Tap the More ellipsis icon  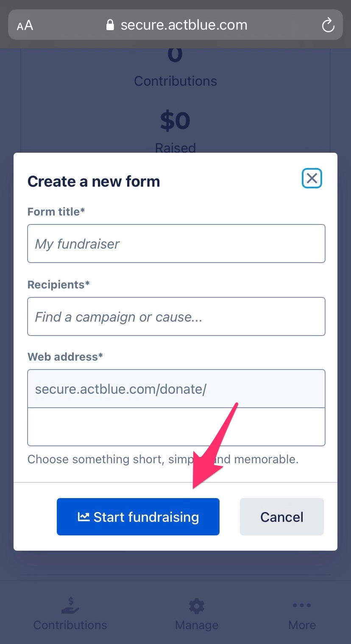302,605
